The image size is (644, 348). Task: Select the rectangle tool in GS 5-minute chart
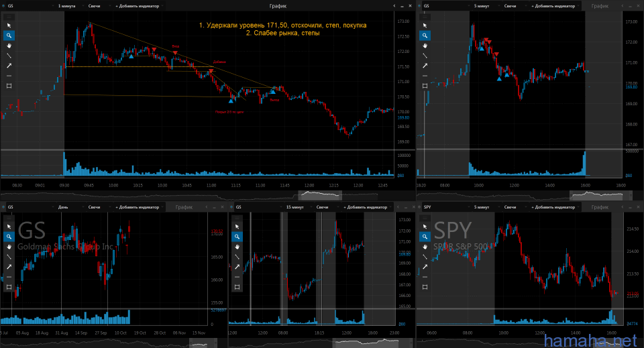425,86
